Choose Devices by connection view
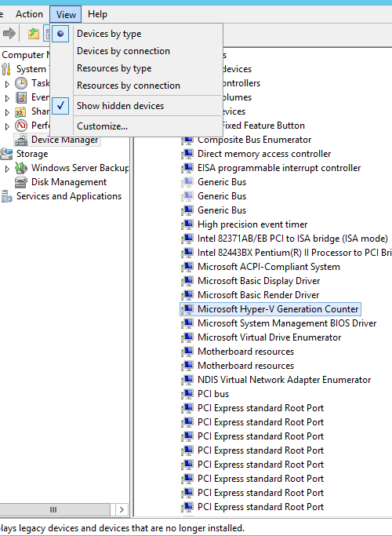 [123, 51]
